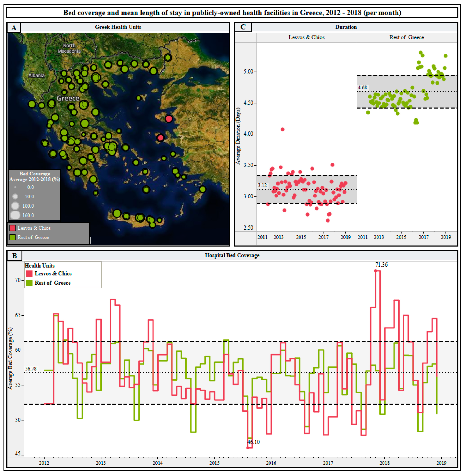Viewport: 465px width, 476px height.
Task: Click the 160.0 bed coverage legend circle
Action: (x=15, y=215)
